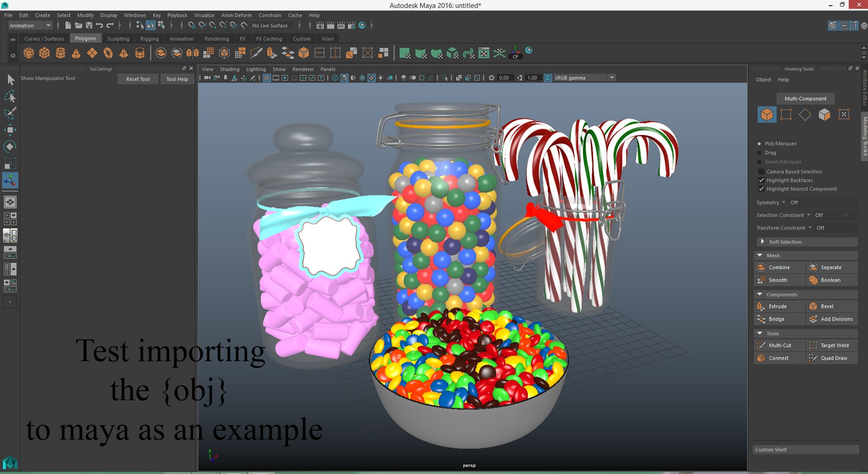The height and width of the screenshot is (474, 868).
Task: Select Face selection mode in Modeling Toolkit
Action: point(825,114)
